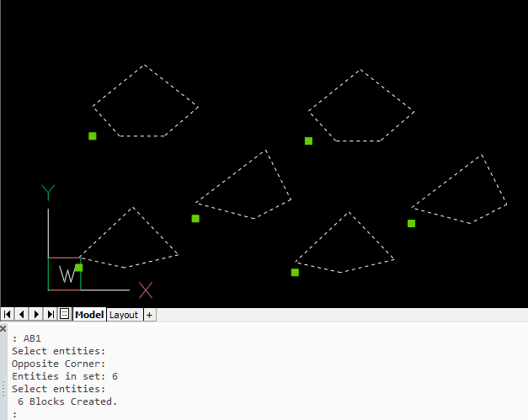The image size is (528, 420).
Task: Click the ': AB1' command history line
Action: [x=27, y=338]
